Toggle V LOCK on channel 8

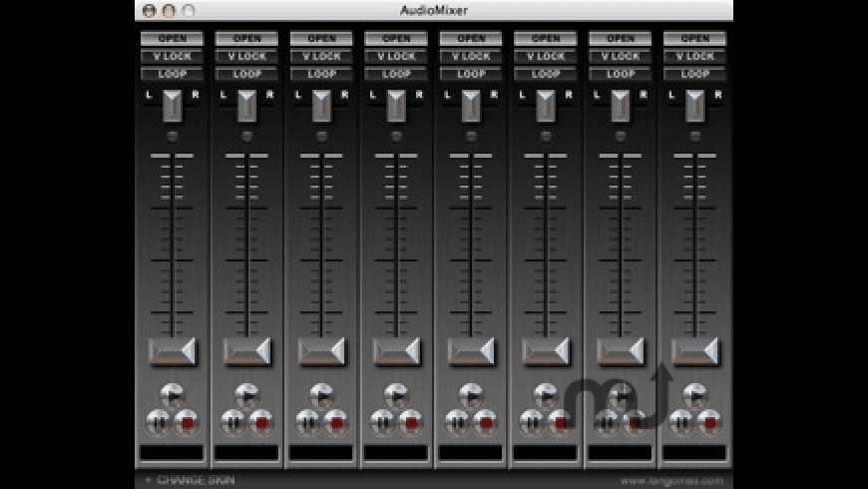click(695, 56)
